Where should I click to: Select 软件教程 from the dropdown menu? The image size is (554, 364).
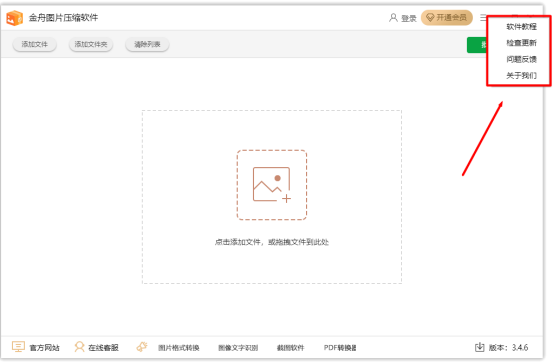click(x=521, y=27)
